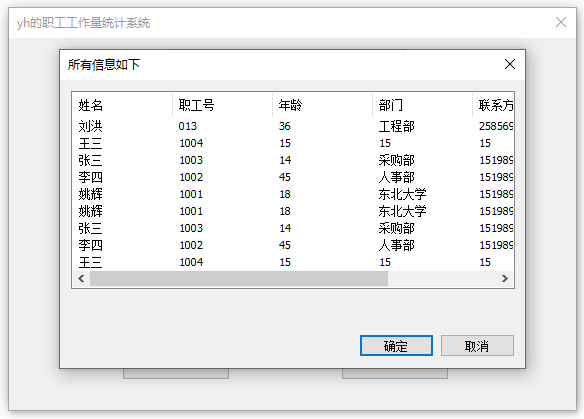The height and width of the screenshot is (419, 584).
Task: Select the 刘洪 row
Action: [x=293, y=126]
